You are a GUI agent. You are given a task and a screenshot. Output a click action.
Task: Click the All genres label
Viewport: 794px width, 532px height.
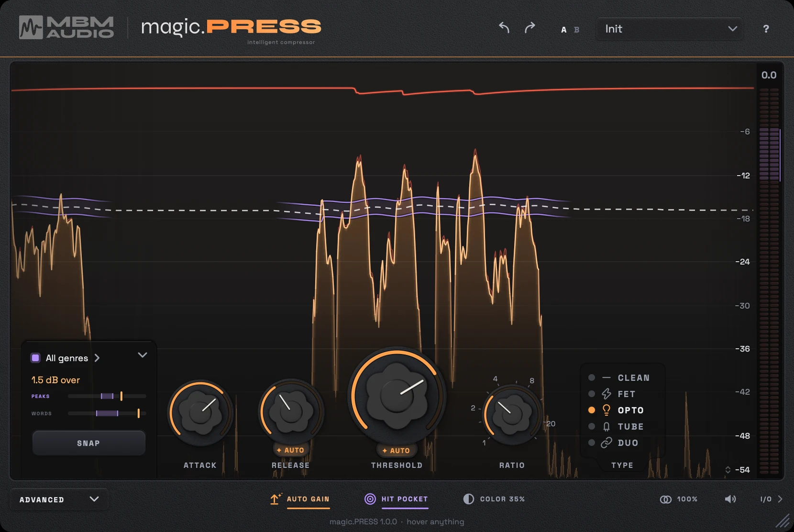[67, 358]
